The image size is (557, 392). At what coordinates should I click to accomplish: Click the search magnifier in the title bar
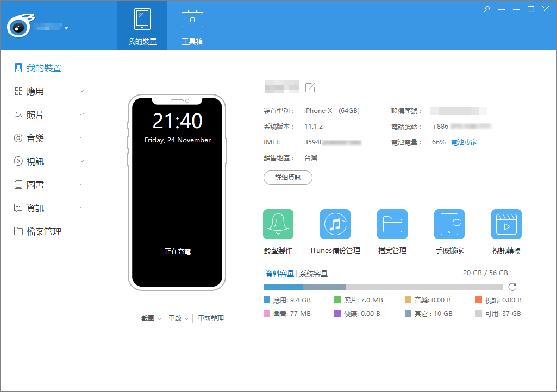coord(485,9)
